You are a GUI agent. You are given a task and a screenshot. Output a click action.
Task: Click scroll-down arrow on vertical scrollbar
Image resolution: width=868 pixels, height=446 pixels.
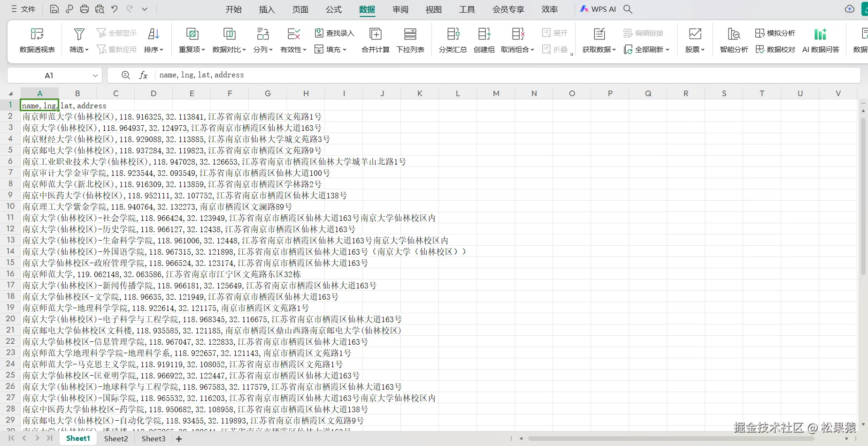tap(863, 424)
